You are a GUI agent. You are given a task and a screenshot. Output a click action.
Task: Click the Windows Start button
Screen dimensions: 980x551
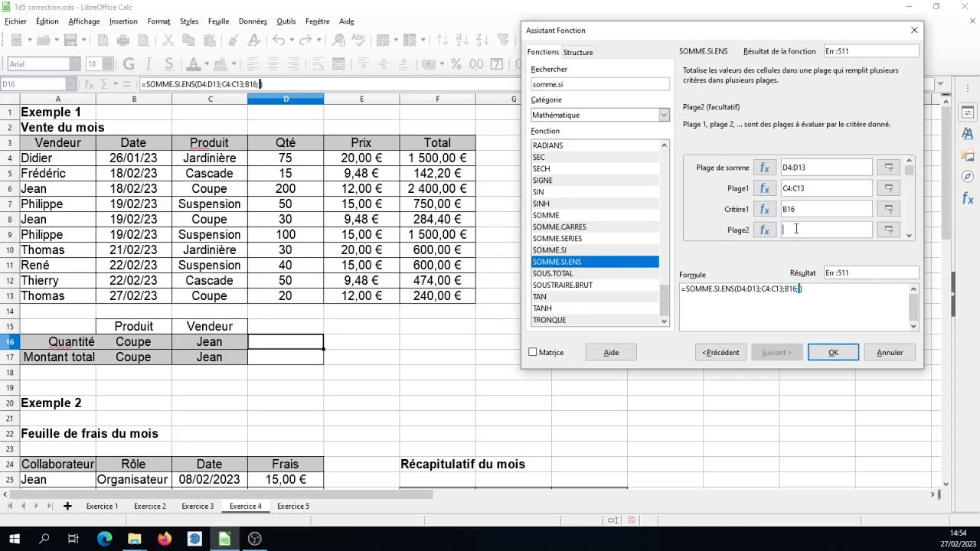click(x=15, y=539)
